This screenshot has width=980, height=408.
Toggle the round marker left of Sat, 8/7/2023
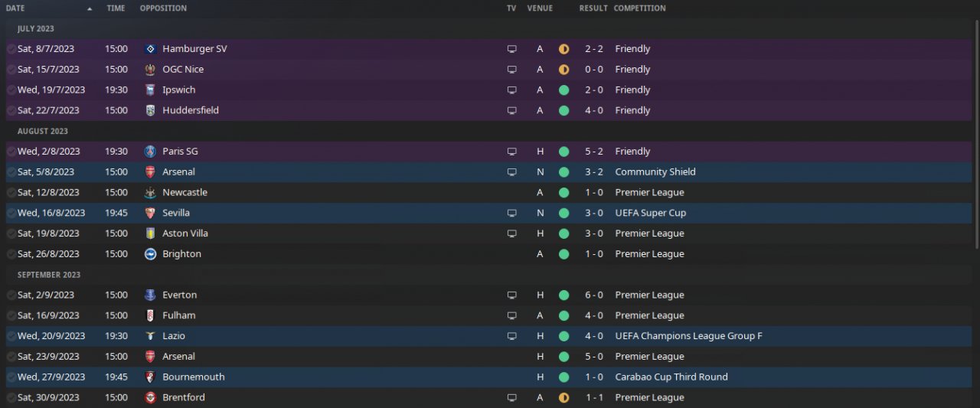click(11, 49)
